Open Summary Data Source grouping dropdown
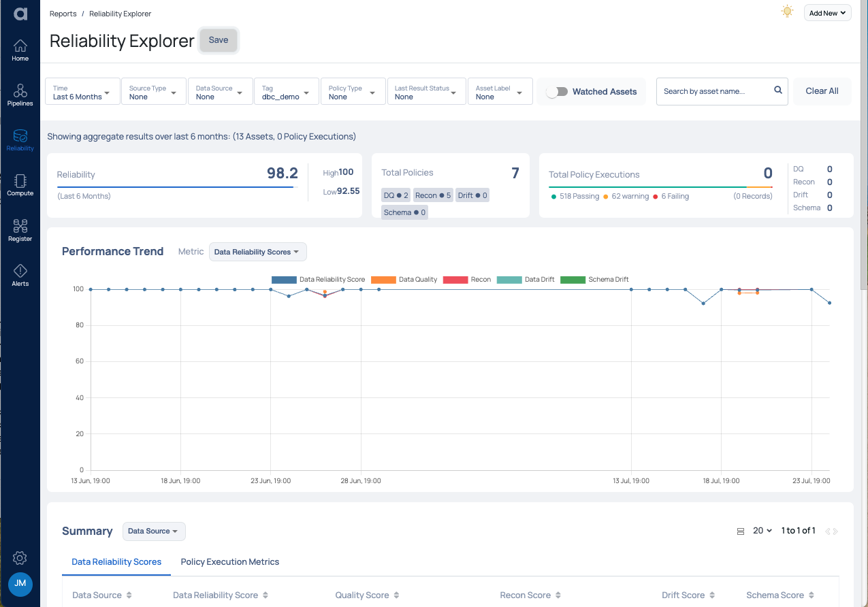 pos(154,531)
